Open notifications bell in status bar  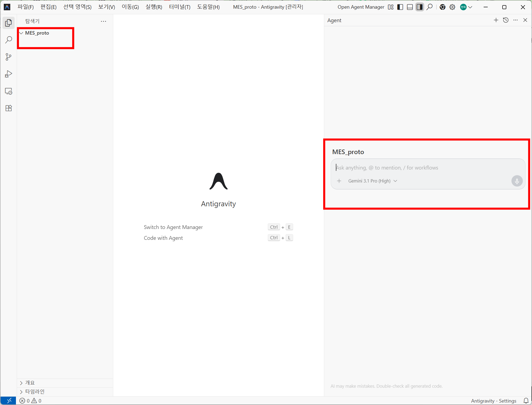pyautogui.click(x=526, y=401)
